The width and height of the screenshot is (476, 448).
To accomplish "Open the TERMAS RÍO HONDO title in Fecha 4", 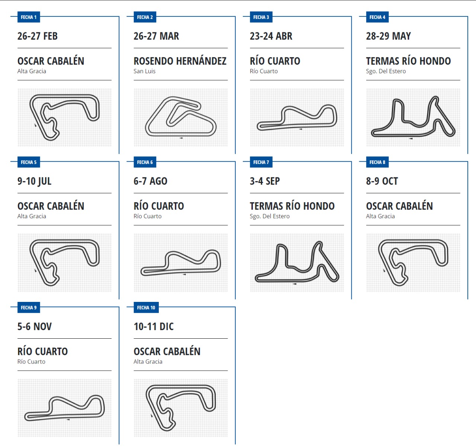I will click(408, 61).
